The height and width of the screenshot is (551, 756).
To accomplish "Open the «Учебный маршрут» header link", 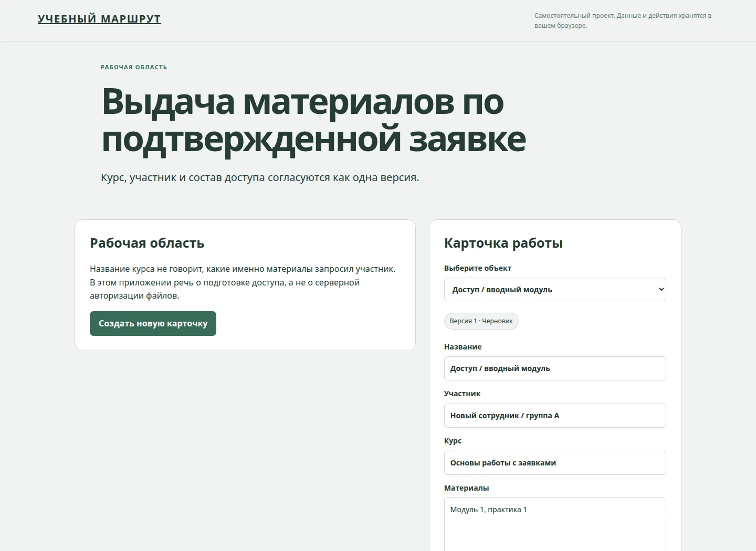I will 99,19.
